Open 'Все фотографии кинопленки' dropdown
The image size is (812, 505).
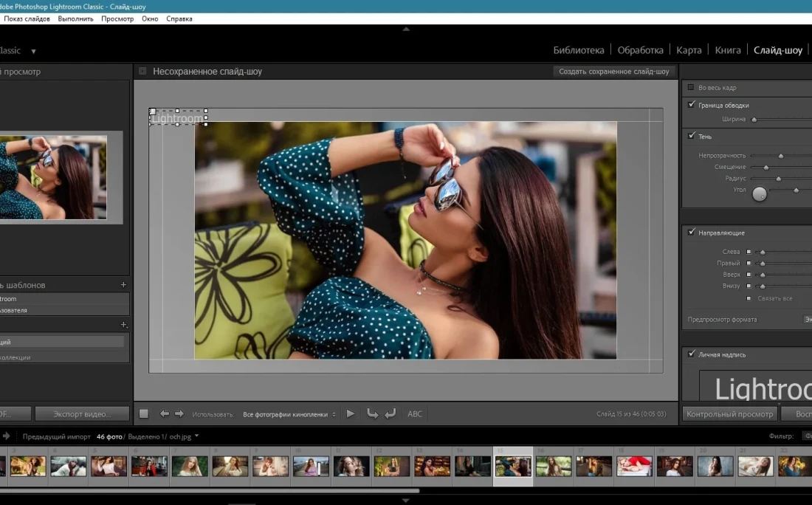(289, 414)
